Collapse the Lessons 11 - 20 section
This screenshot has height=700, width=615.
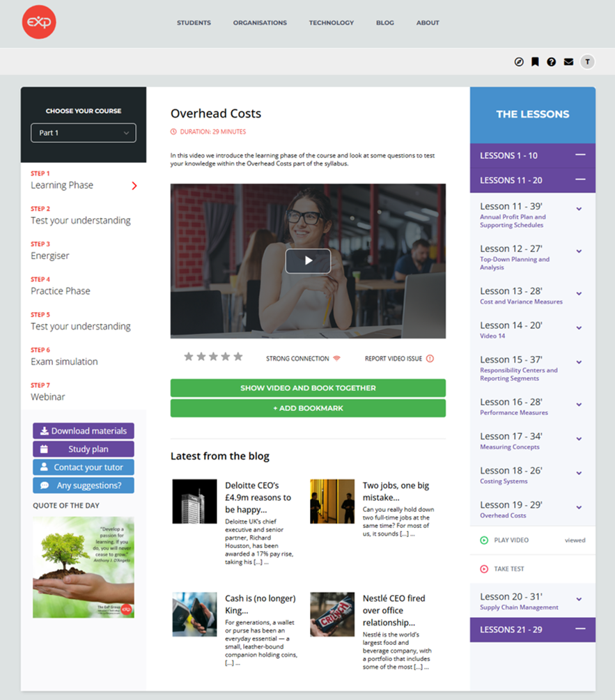[579, 180]
